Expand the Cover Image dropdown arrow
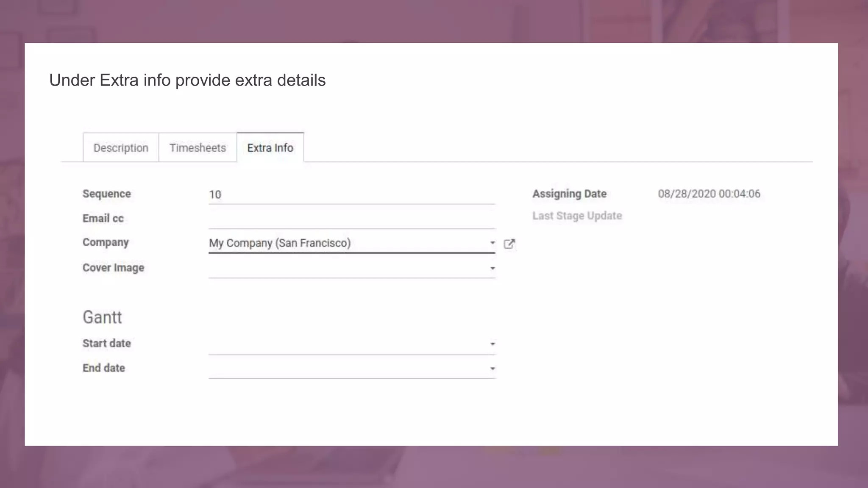 [492, 268]
